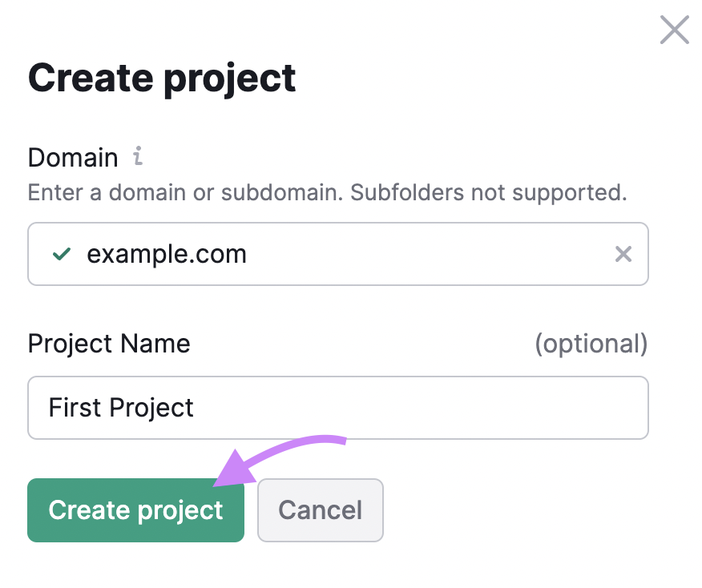The height and width of the screenshot is (588, 702).
Task: Close the Create project dialog
Action: coord(674,30)
